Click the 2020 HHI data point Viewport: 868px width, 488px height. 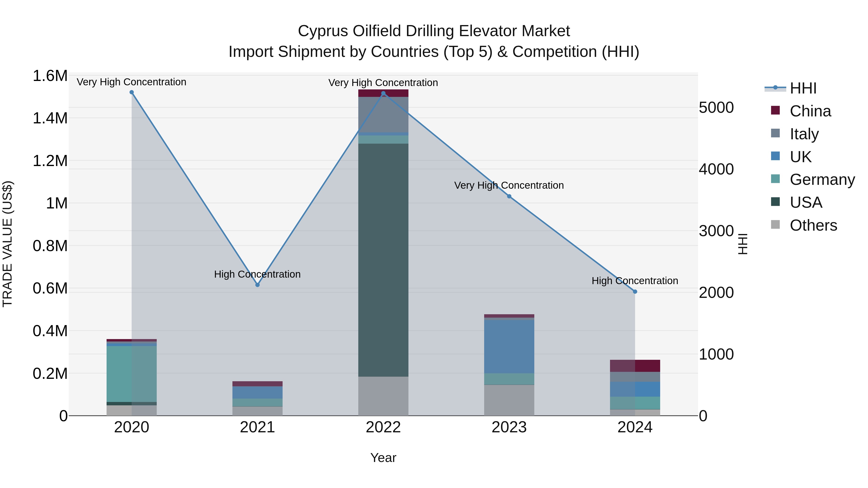(132, 92)
